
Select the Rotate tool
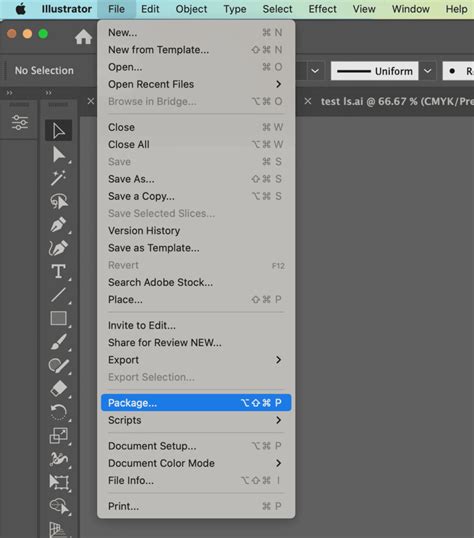pos(58,412)
